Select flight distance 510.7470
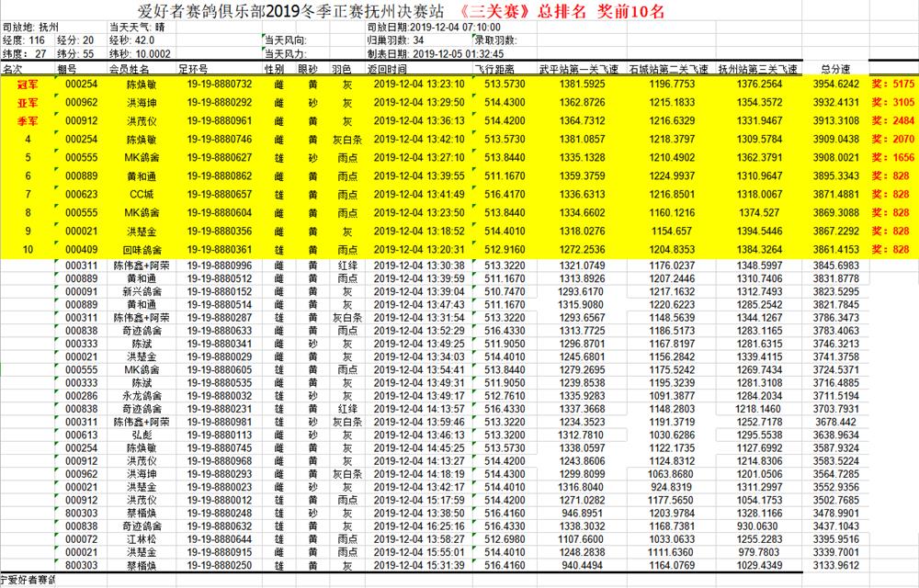919x588 pixels. coord(505,291)
